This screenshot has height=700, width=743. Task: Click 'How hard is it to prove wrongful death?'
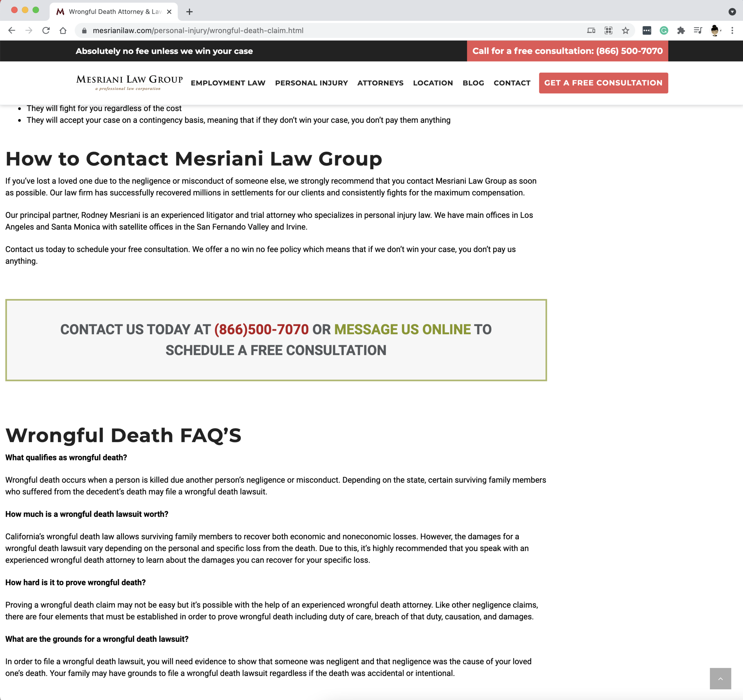(x=75, y=582)
